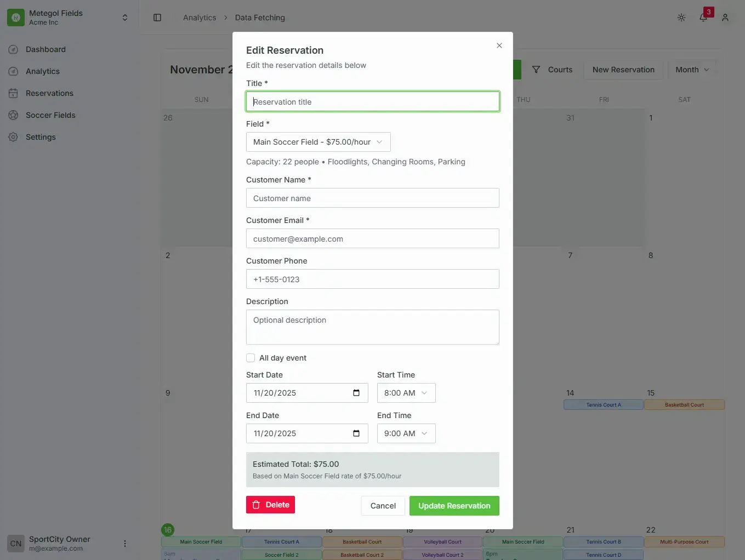745x560 pixels.
Task: Open the Dashboard from the sidebar
Action: click(x=45, y=49)
